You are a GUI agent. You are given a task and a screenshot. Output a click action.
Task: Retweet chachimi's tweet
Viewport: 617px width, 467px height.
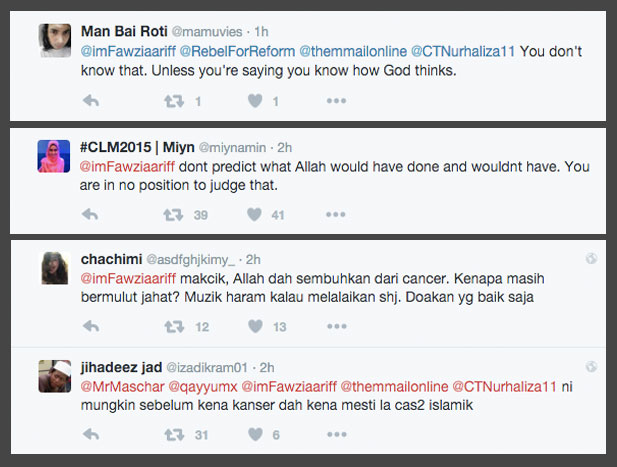pos(173,326)
